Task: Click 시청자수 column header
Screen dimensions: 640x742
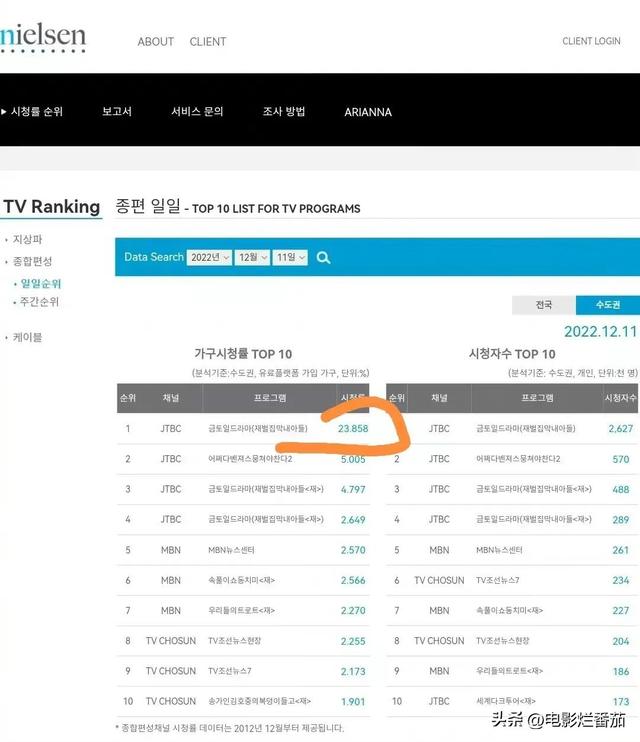Action: pyautogui.click(x=621, y=398)
